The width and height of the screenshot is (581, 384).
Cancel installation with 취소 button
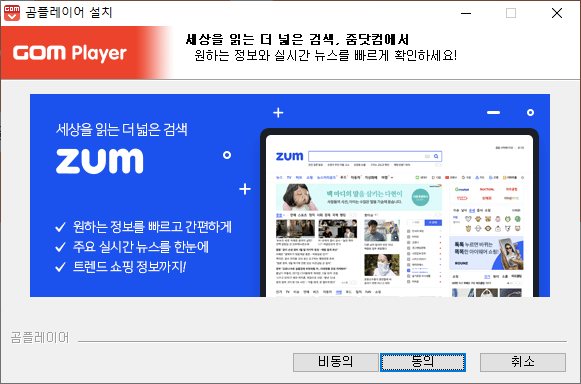pos(523,362)
